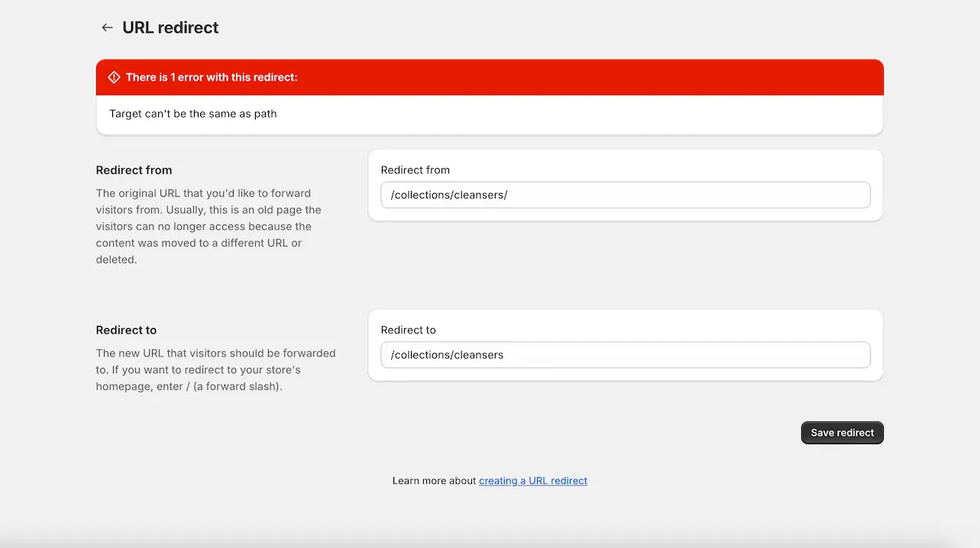Click the warning diamond icon in error banner
Viewport: 980px width, 548px height.
(114, 77)
